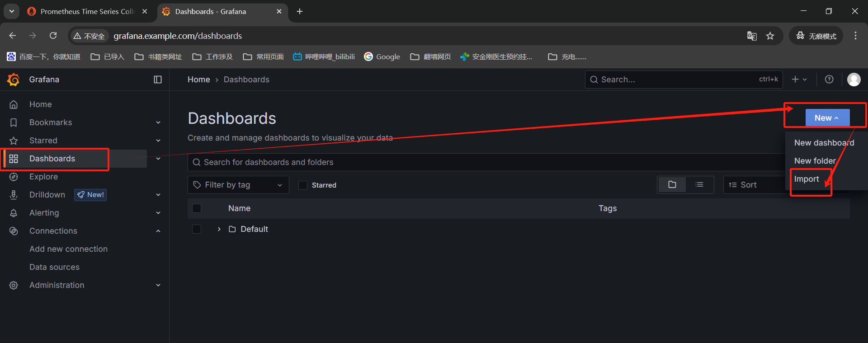Click the Grafana logo icon
Viewport: 868px width, 343px height.
pyautogui.click(x=14, y=80)
